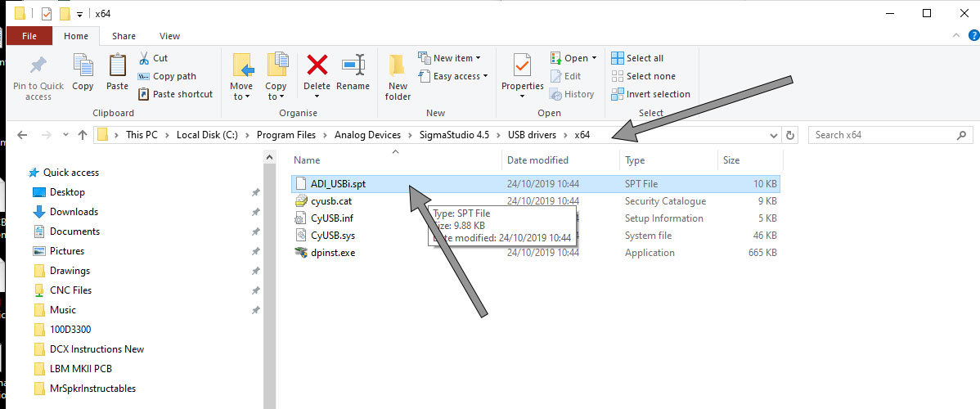Image resolution: width=980 pixels, height=409 pixels.
Task: Click the Refresh button
Action: (x=790, y=135)
